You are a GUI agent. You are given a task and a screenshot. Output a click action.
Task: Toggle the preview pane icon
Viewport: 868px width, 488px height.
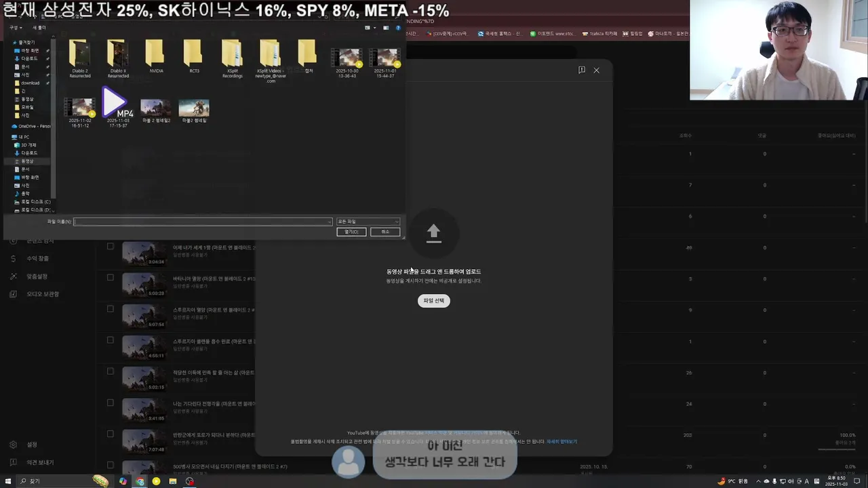pos(386,28)
